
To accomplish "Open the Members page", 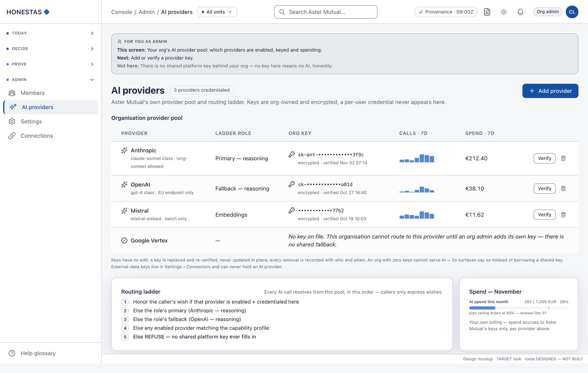I will tap(51, 93).
